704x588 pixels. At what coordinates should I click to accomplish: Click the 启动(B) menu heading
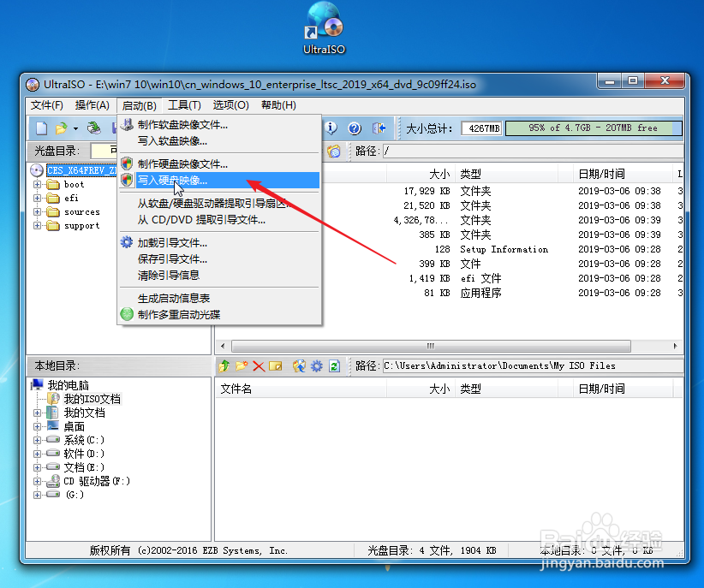(140, 105)
